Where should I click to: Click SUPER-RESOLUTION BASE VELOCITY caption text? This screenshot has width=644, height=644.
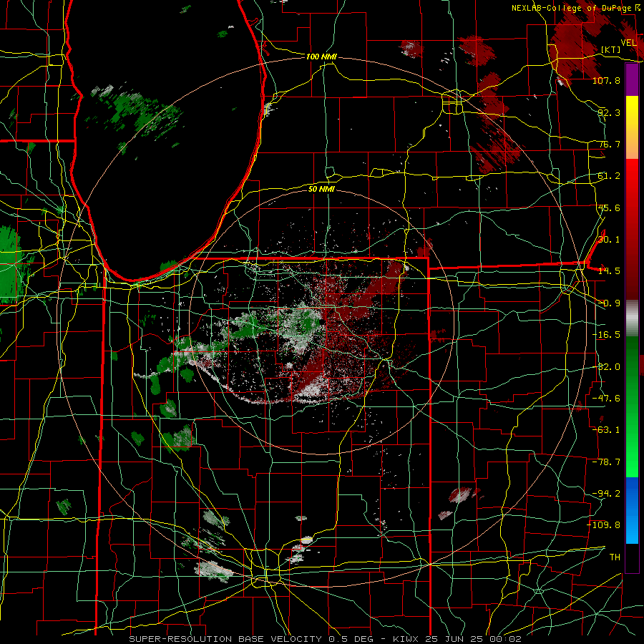(x=225, y=639)
